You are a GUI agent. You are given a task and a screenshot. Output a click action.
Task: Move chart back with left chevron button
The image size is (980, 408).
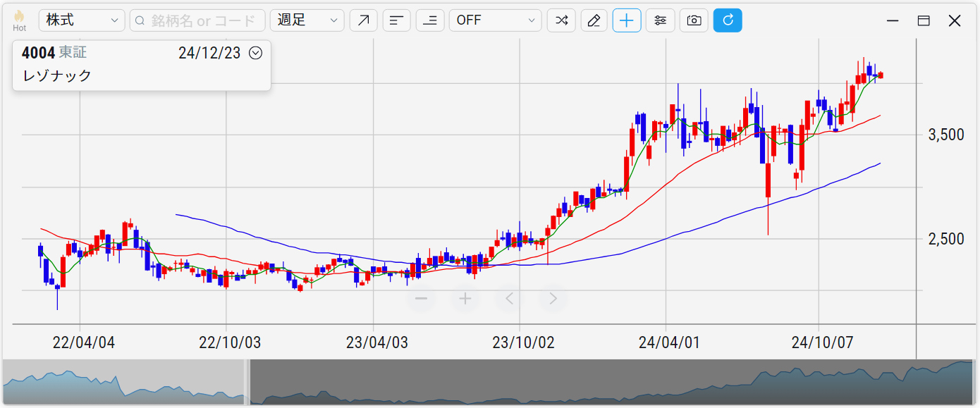point(509,299)
